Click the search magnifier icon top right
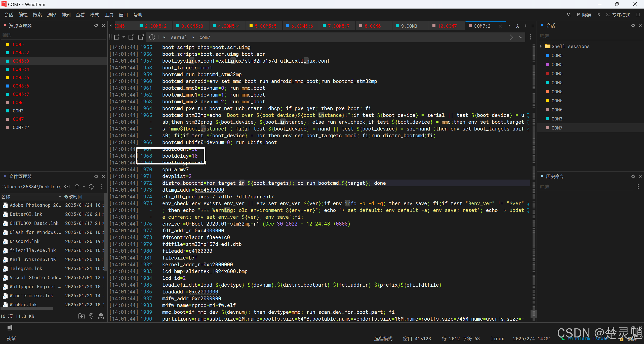The width and height of the screenshot is (644, 344). (x=569, y=15)
